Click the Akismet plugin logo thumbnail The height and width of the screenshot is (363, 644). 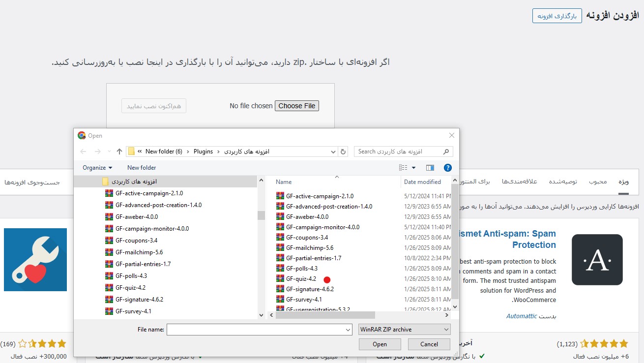coord(597,260)
